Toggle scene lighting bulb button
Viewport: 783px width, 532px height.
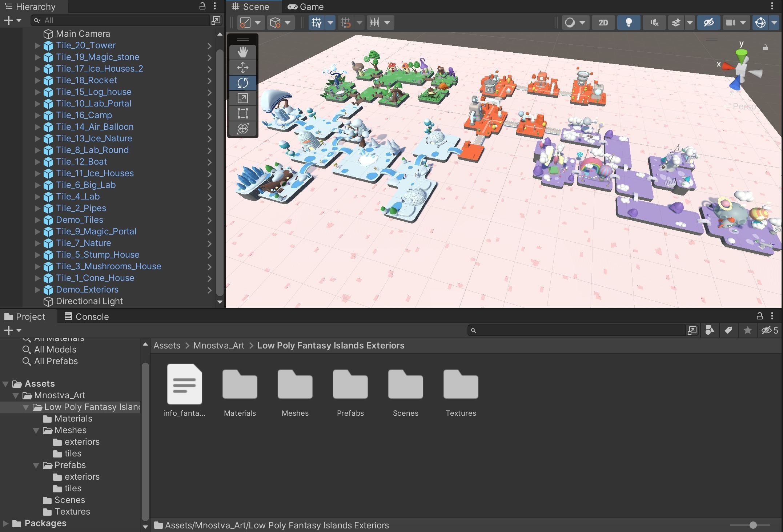click(x=629, y=23)
